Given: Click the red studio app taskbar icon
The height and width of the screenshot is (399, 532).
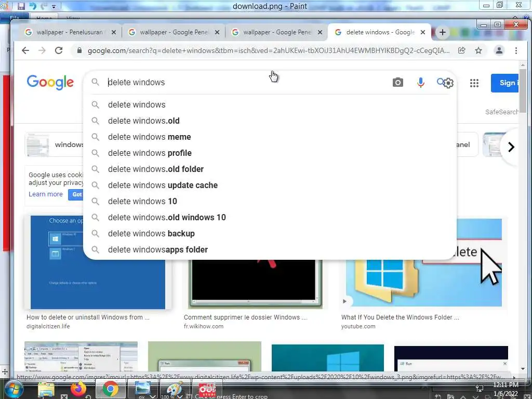Looking at the screenshot, I should click(x=207, y=389).
